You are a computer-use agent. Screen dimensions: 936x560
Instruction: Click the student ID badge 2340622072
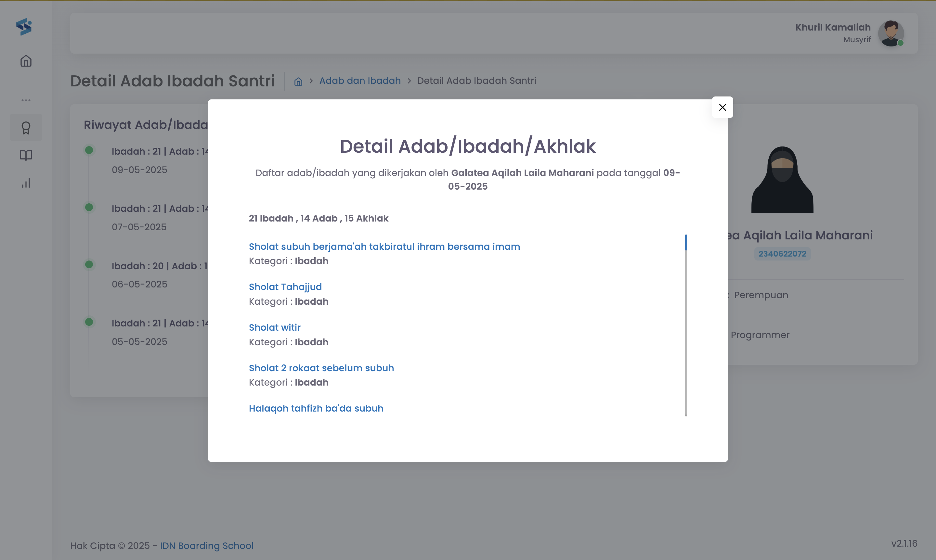pyautogui.click(x=782, y=254)
